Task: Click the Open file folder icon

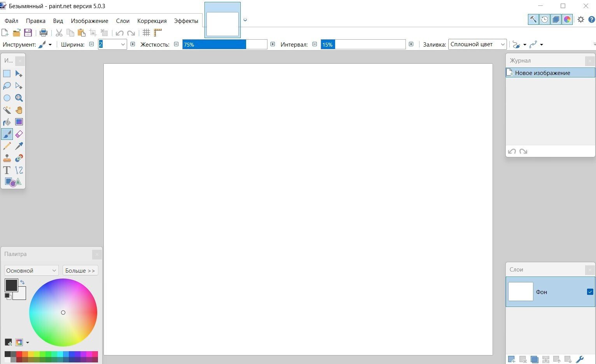Action: click(x=16, y=33)
